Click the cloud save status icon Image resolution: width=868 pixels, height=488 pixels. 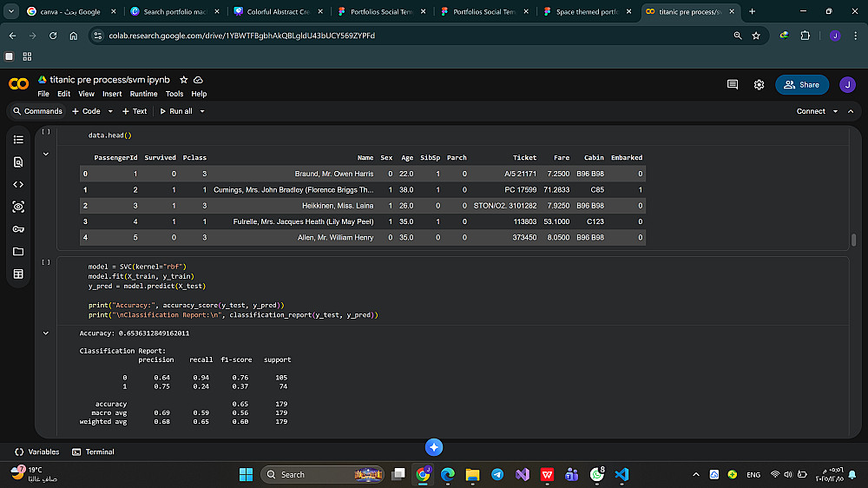tap(198, 80)
